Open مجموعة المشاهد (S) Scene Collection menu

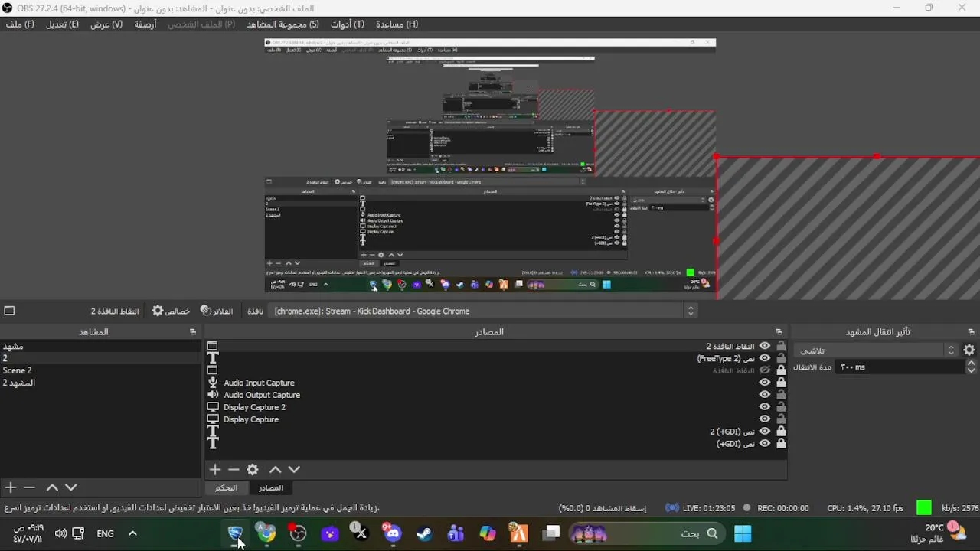coord(283,24)
